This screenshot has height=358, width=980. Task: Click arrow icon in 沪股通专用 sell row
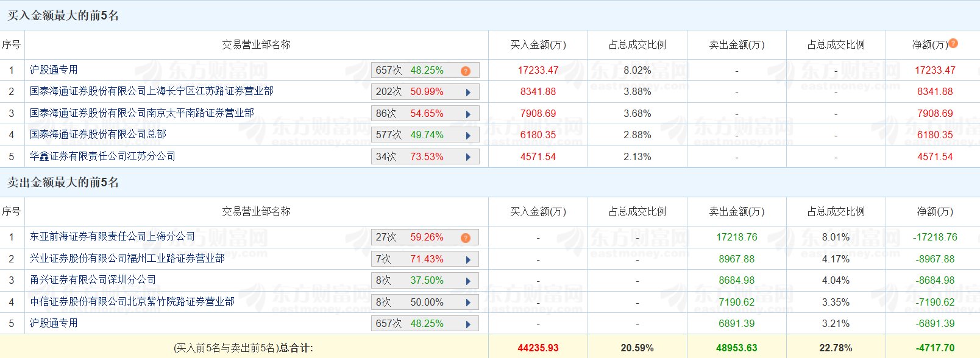coord(468,325)
